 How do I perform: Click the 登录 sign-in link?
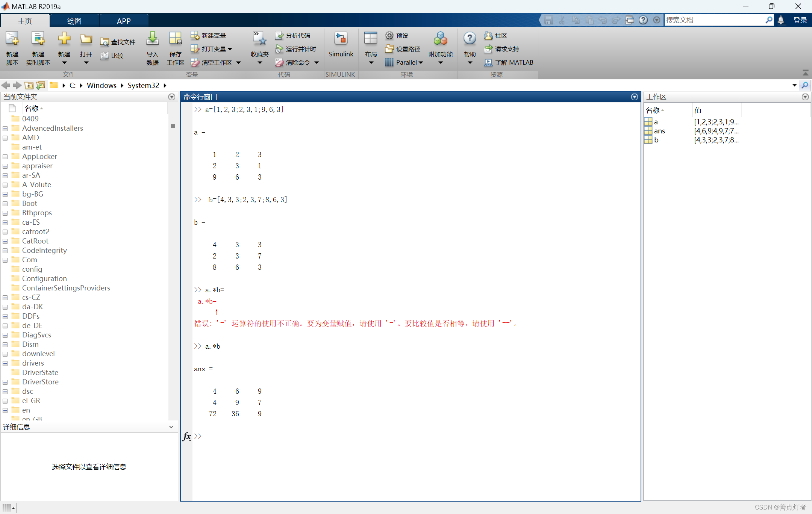(x=800, y=20)
